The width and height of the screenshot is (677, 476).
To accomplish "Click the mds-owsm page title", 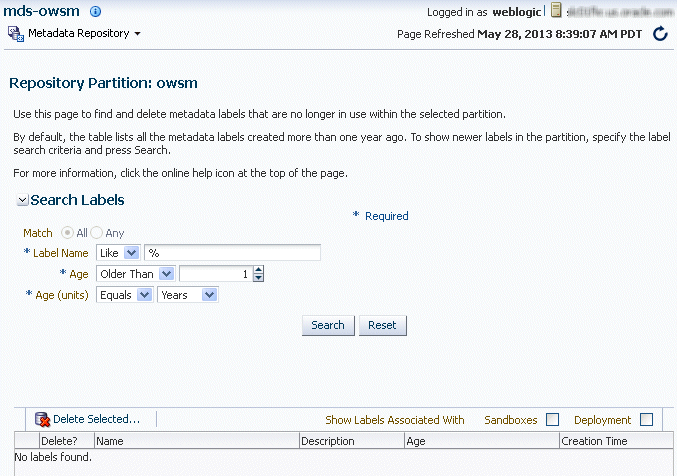I will point(41,11).
